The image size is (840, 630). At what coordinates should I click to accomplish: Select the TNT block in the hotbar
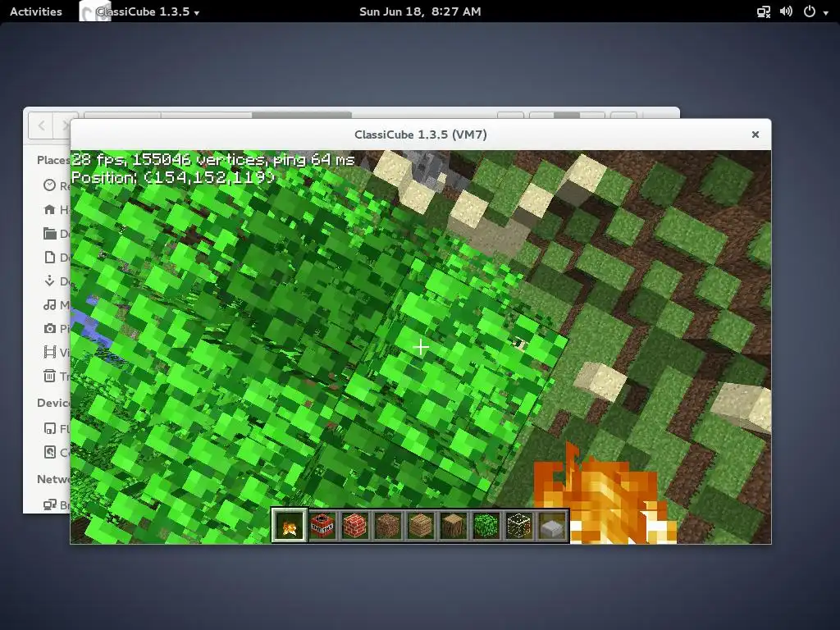(x=322, y=526)
